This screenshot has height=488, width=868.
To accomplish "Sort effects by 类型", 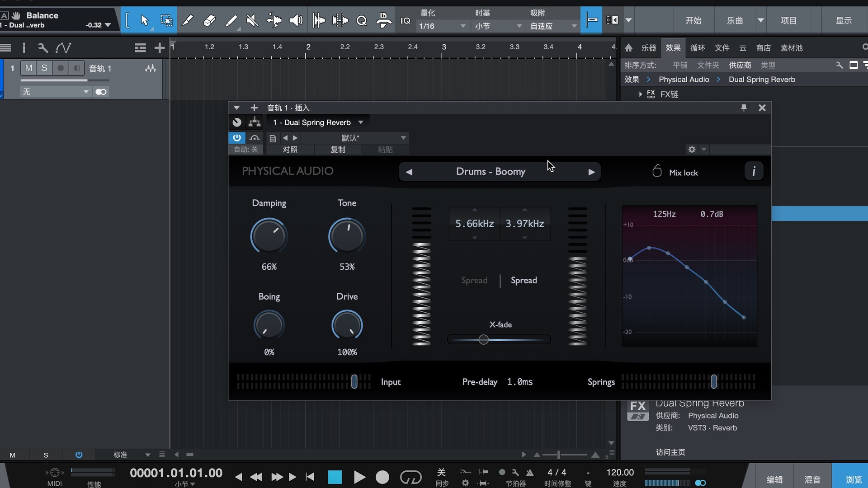I will point(768,65).
